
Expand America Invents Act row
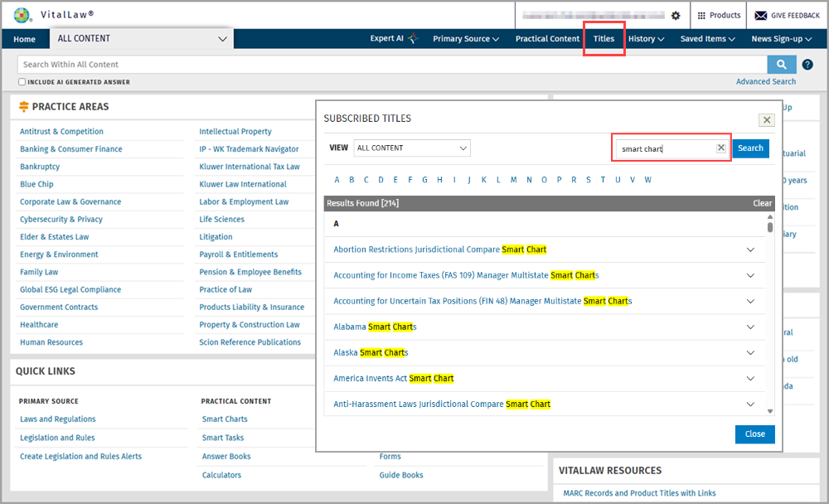(x=750, y=379)
